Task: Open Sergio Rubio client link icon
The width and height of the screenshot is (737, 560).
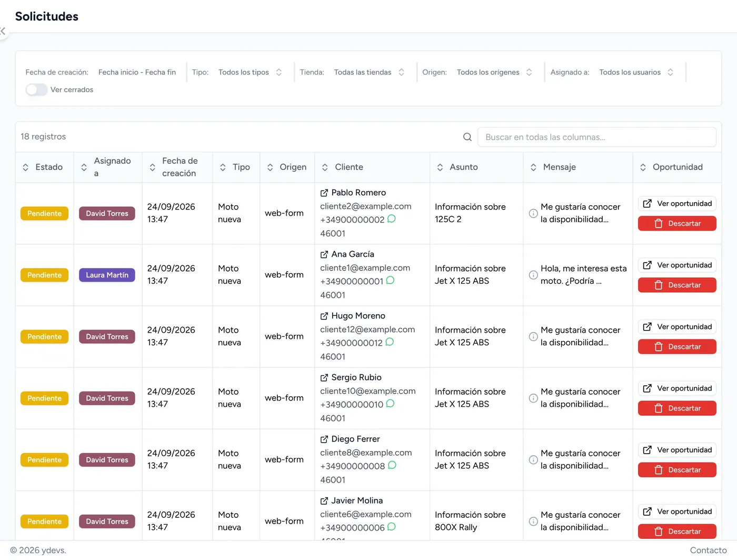Action: (324, 378)
